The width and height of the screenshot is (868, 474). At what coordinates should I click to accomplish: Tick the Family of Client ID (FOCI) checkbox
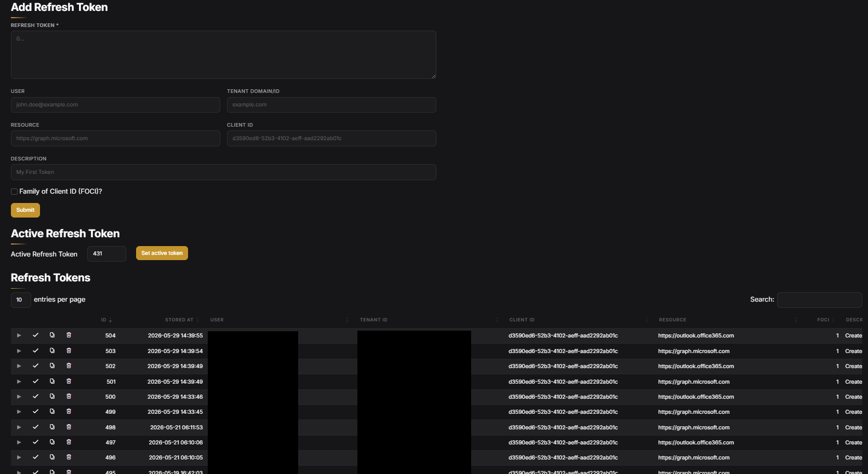(15, 192)
